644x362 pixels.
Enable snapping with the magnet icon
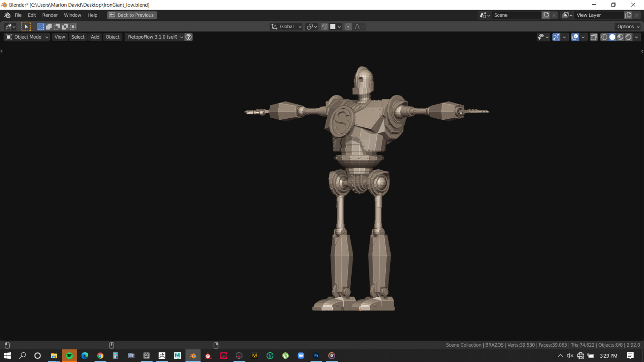pos(325,26)
